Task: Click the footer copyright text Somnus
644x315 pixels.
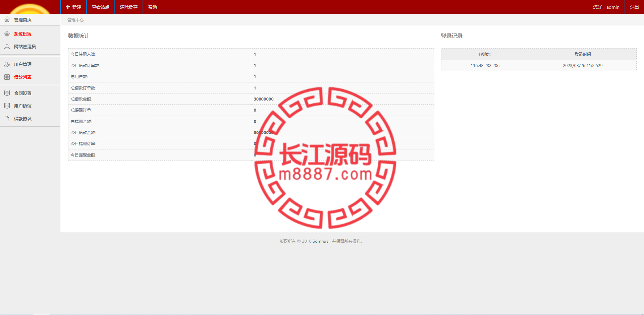Action: click(320, 241)
